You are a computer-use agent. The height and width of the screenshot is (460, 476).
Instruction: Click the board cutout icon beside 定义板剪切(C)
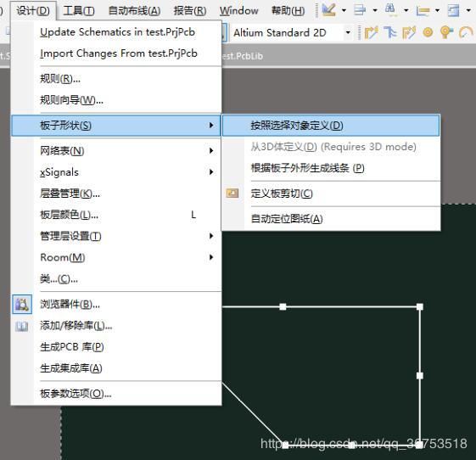[232, 194]
